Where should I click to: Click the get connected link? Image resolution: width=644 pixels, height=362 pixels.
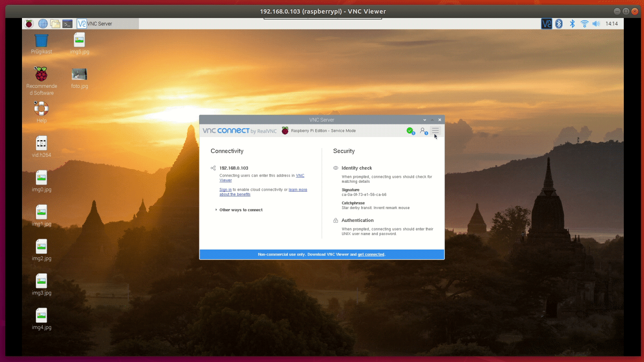pos(371,254)
